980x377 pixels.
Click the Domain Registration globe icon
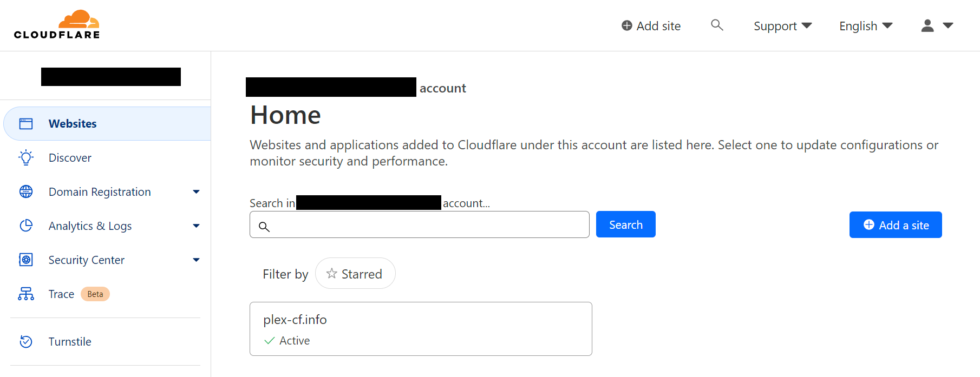click(26, 191)
